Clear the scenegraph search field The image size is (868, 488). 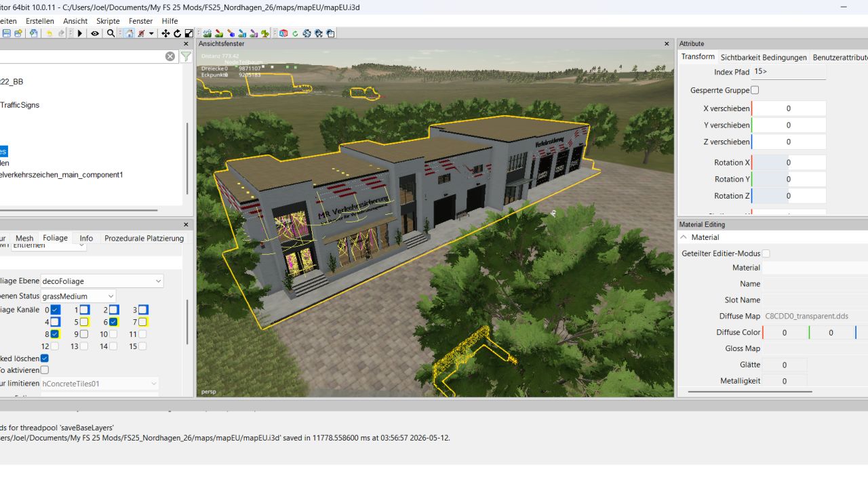[170, 56]
